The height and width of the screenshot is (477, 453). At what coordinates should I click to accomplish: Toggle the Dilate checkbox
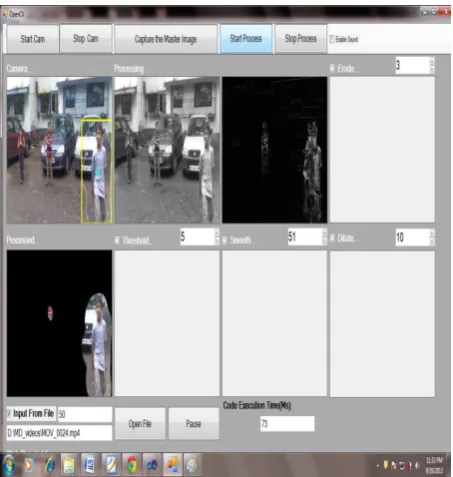tap(332, 238)
